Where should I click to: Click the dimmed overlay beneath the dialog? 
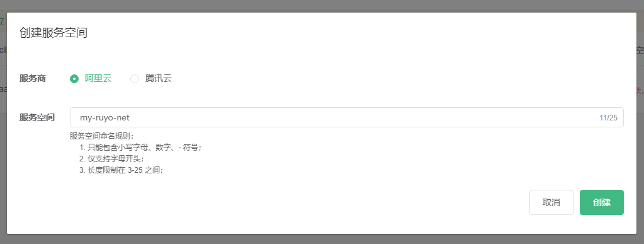tap(322, 239)
